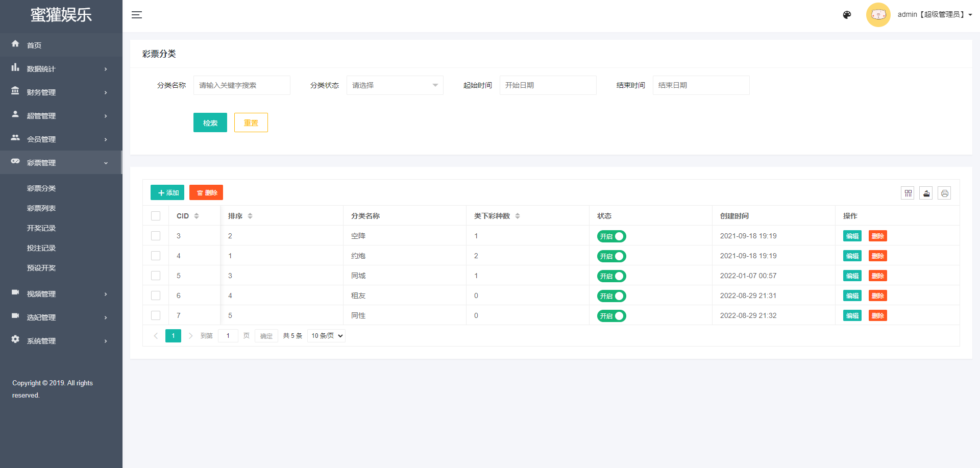Collapse sidebar using the hamburger menu icon

137,15
